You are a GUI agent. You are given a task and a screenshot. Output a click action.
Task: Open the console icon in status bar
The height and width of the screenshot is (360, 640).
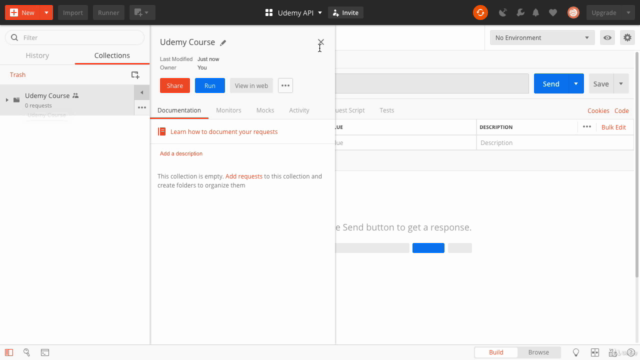(45, 352)
